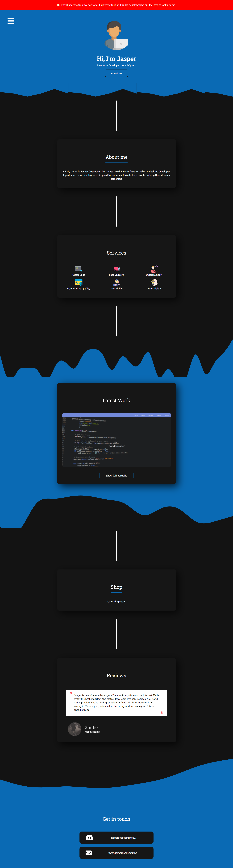Click the 'Services' section heading

point(116,253)
